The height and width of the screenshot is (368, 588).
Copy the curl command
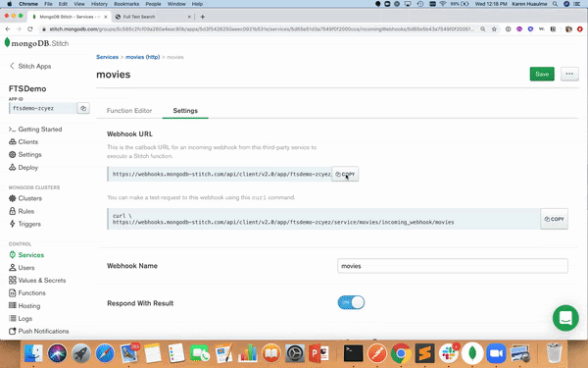tap(555, 219)
